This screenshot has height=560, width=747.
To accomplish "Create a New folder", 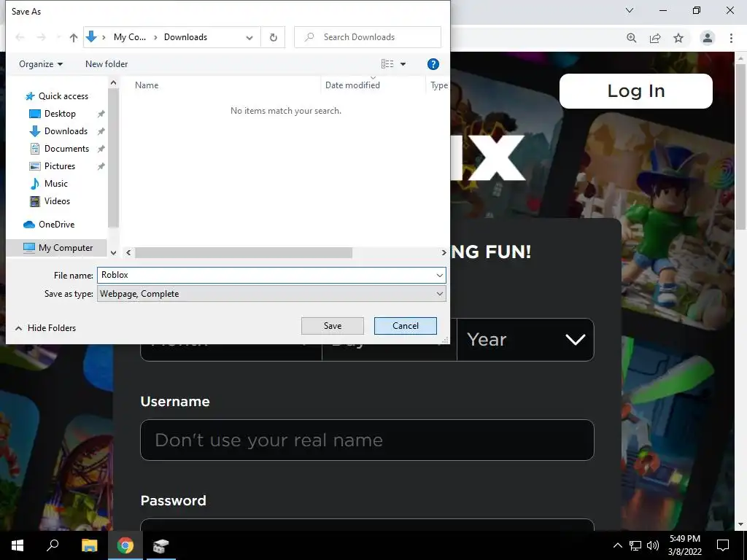I will click(107, 64).
